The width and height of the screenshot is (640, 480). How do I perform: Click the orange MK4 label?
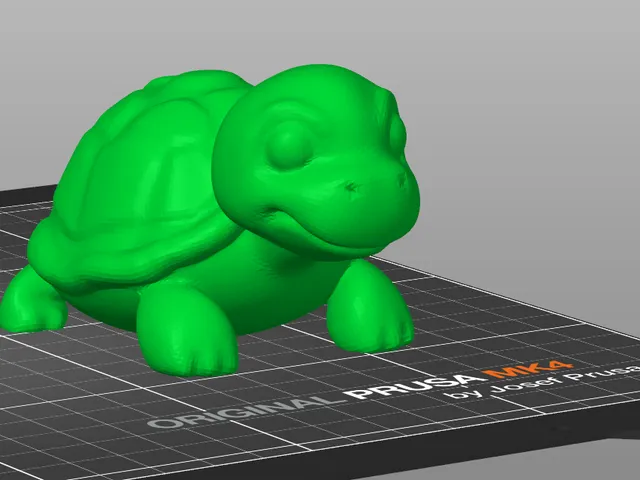click(527, 369)
